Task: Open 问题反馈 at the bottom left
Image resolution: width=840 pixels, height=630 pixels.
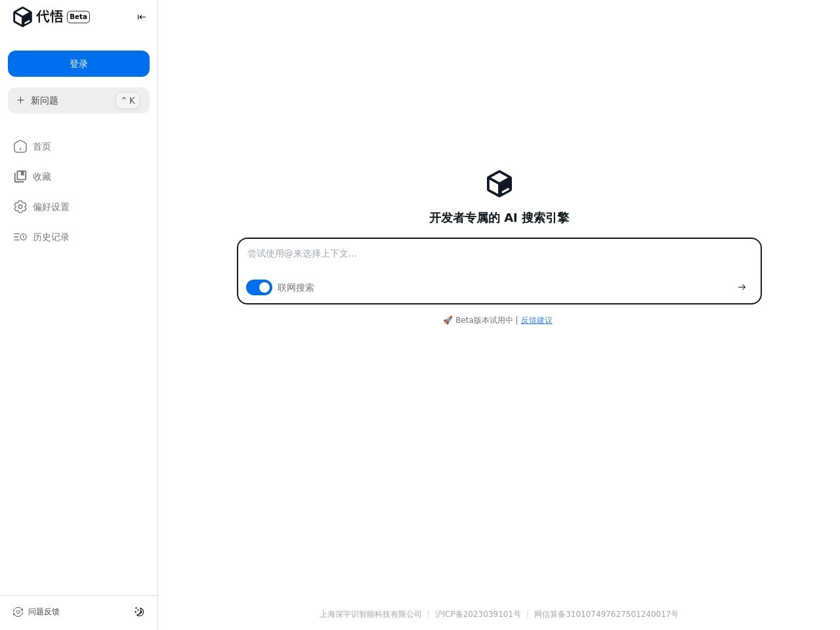Action: pyautogui.click(x=44, y=612)
